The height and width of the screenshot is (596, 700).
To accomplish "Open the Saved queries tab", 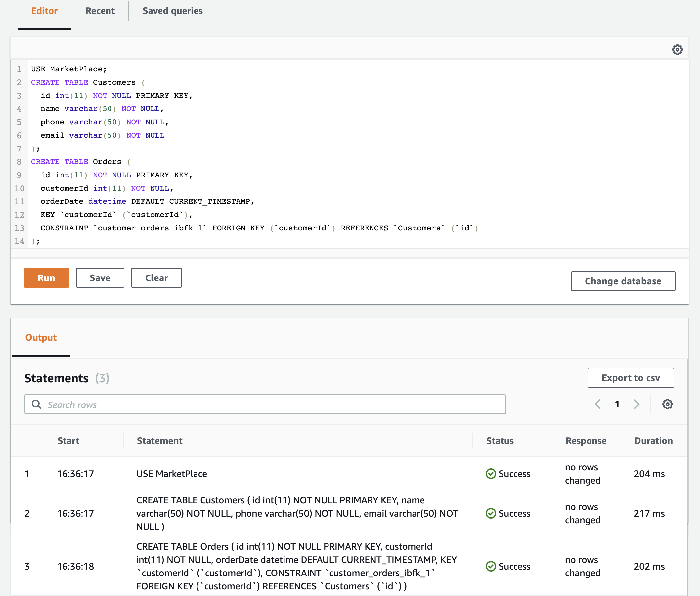I will pyautogui.click(x=173, y=11).
